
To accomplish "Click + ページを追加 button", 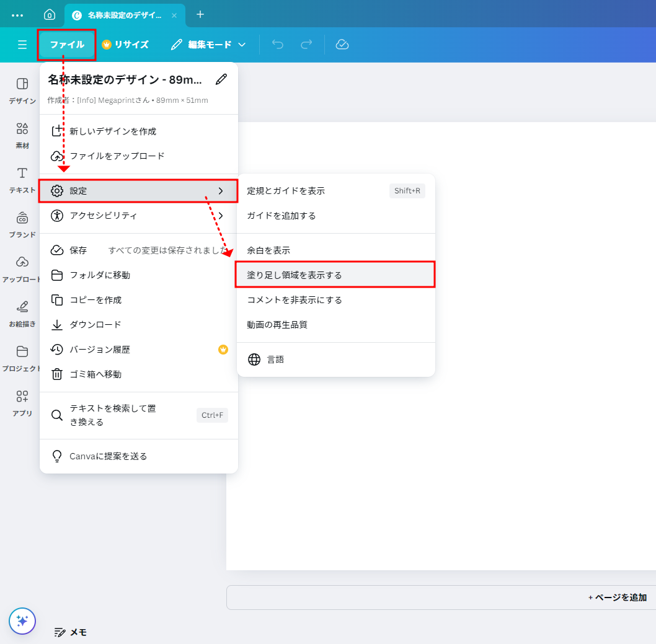I will (618, 597).
